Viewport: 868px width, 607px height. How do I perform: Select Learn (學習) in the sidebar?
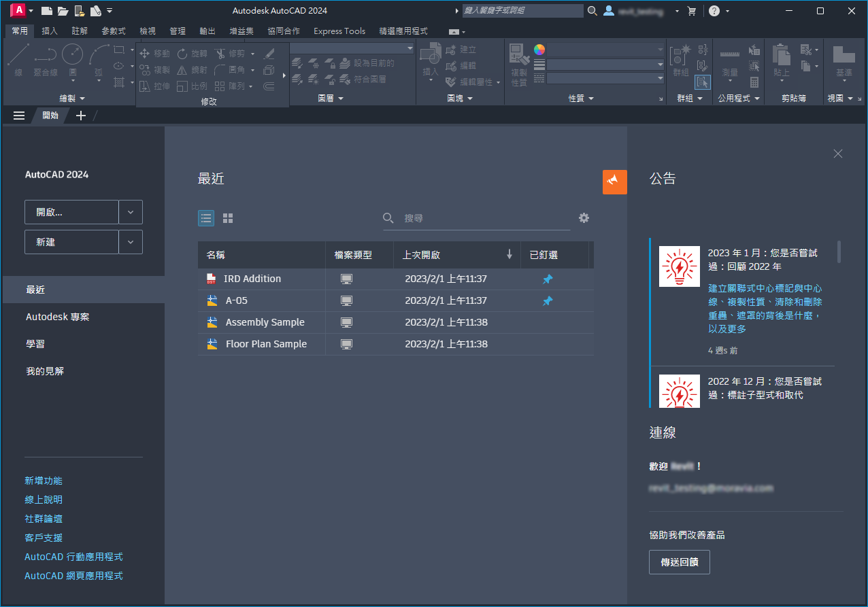click(35, 344)
